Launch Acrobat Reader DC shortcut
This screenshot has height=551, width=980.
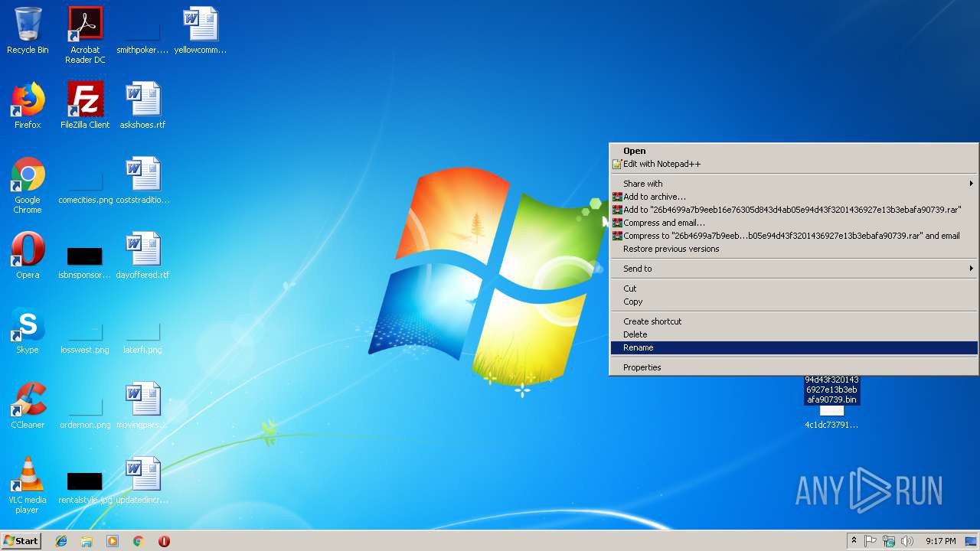pos(85,34)
